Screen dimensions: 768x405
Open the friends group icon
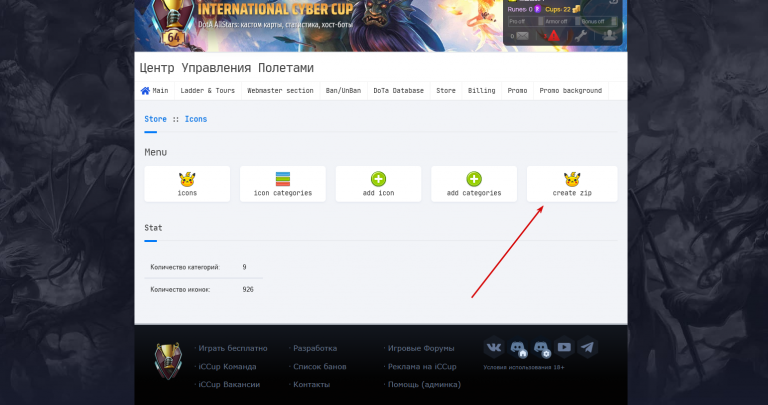(609, 35)
